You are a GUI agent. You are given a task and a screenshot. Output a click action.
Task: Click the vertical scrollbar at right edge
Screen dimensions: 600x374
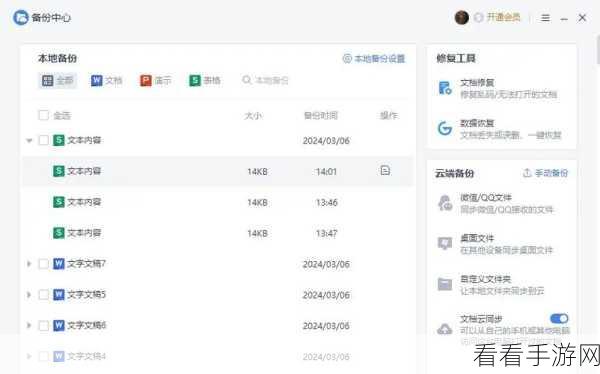(x=598, y=50)
